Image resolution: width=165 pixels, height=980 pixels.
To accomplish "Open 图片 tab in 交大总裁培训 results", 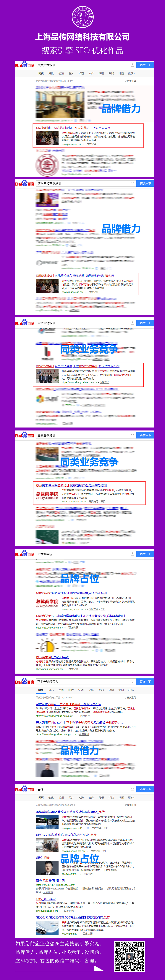I will tap(71, 73).
